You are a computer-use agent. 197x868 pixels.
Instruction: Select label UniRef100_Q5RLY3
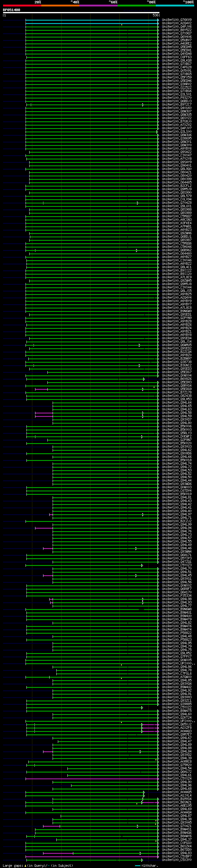177,433
